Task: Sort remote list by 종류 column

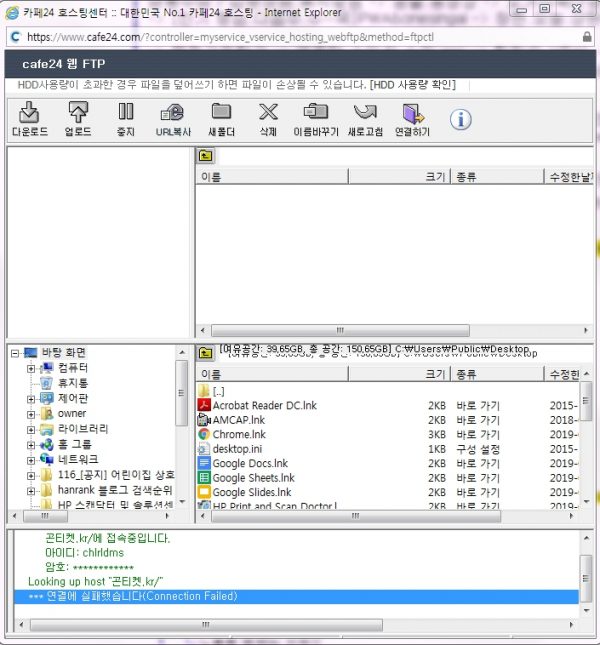Action: (x=498, y=177)
